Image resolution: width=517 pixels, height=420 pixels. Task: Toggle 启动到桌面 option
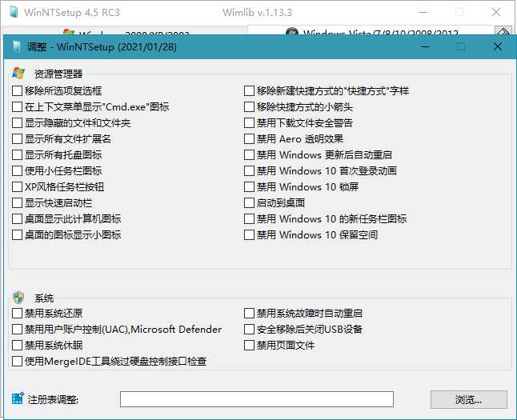click(x=249, y=202)
